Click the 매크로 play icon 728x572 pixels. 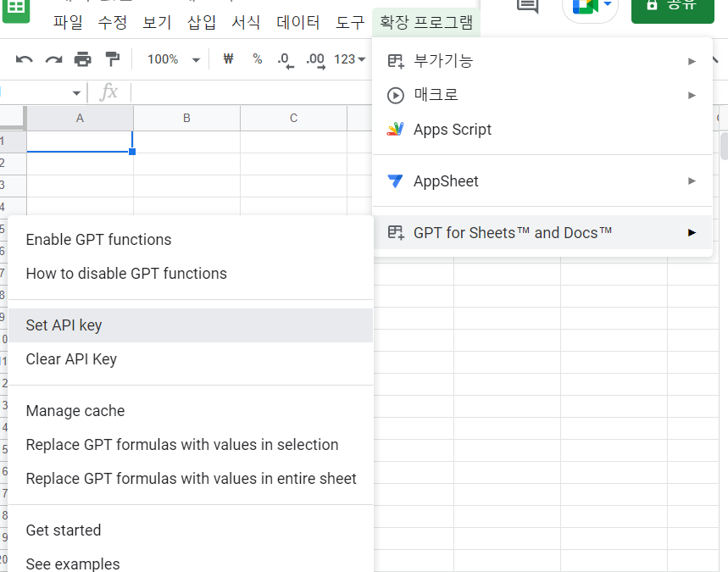[x=396, y=96]
